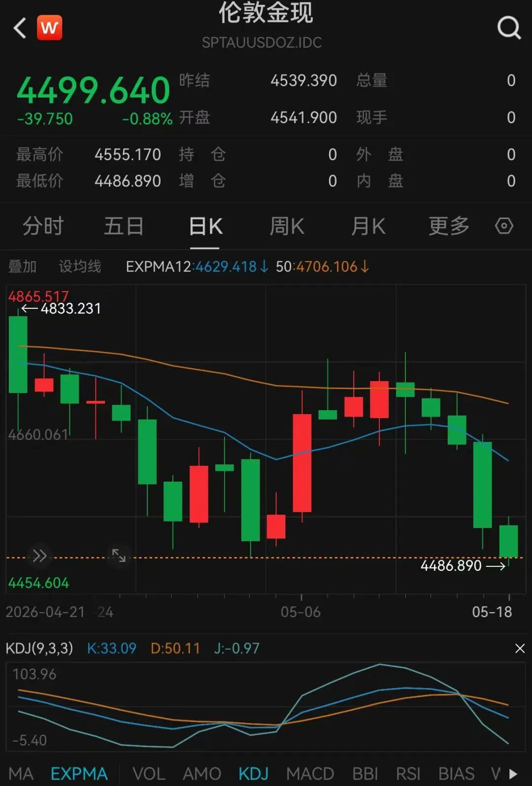Select the VOL sub-indicator
This screenshot has width=532, height=786.
[x=149, y=773]
